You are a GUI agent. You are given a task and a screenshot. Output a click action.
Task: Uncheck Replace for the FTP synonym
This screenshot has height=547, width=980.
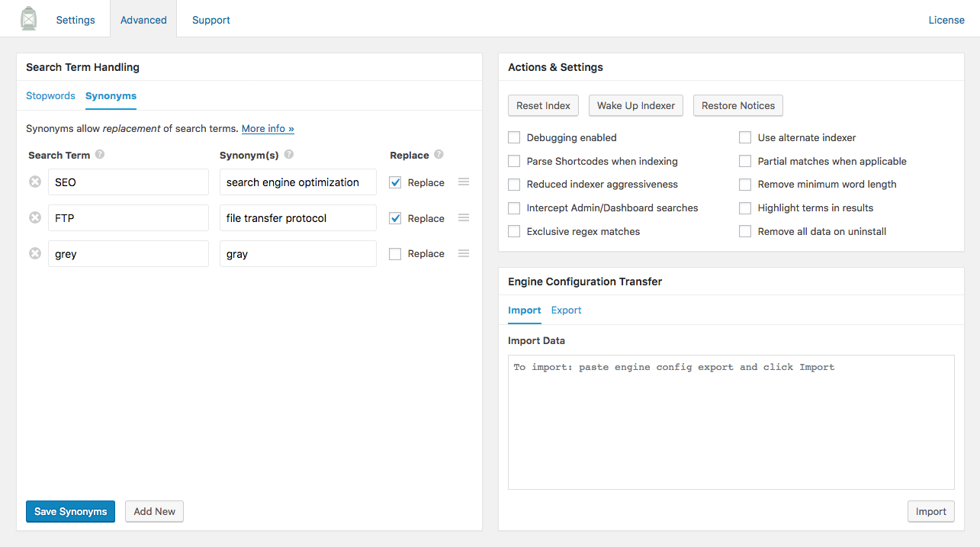[x=395, y=219]
